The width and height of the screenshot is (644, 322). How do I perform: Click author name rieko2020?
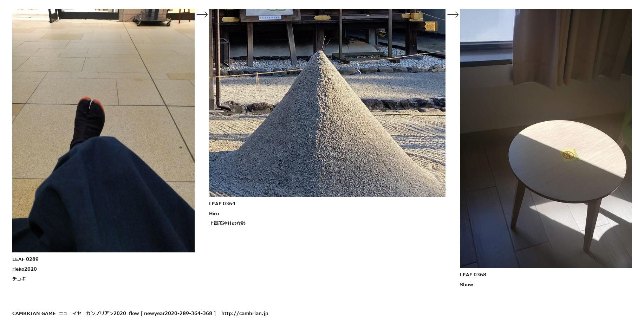[x=25, y=269]
